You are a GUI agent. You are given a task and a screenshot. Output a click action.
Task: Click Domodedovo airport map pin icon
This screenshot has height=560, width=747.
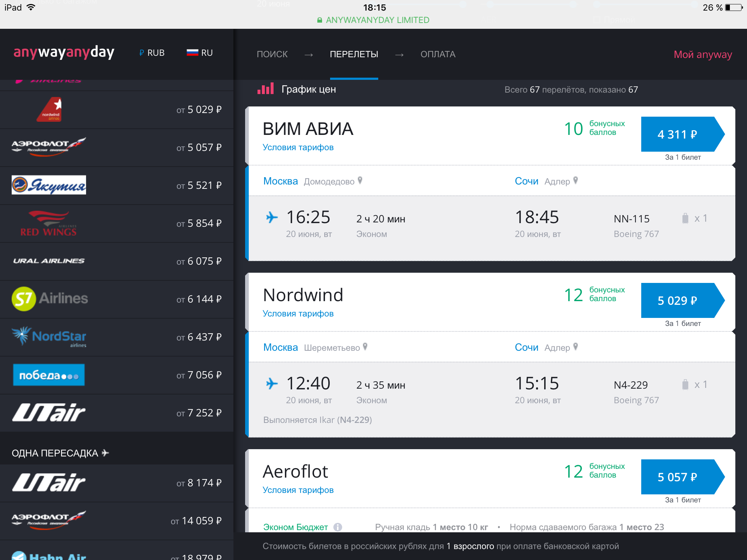click(360, 180)
